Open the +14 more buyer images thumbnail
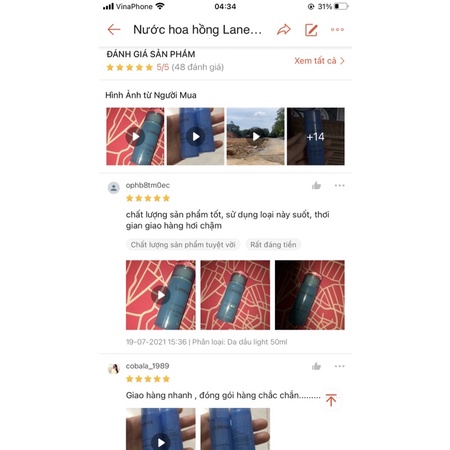This screenshot has height=450, width=450. (316, 136)
